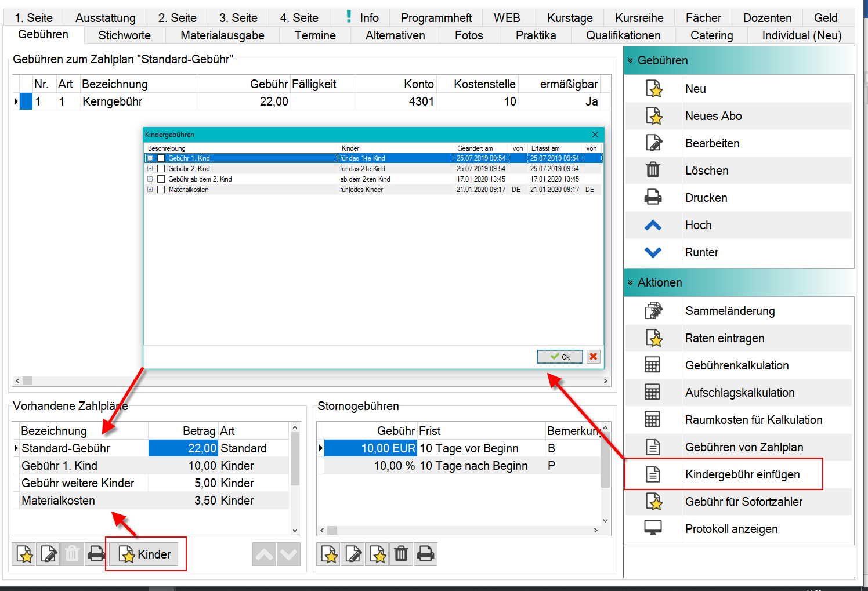Click Drucken in the Gebühren panel
This screenshot has height=591, width=868.
tap(738, 198)
